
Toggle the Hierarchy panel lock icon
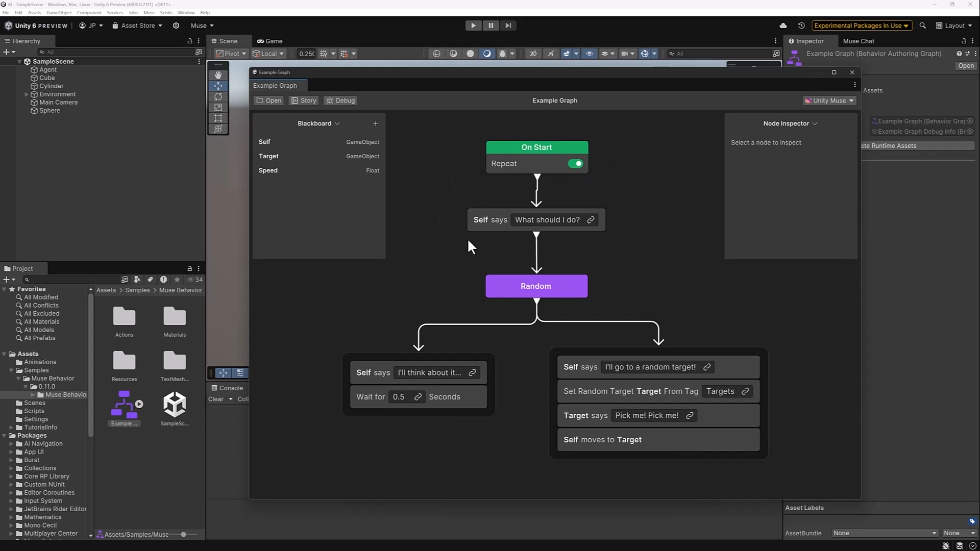(x=190, y=41)
